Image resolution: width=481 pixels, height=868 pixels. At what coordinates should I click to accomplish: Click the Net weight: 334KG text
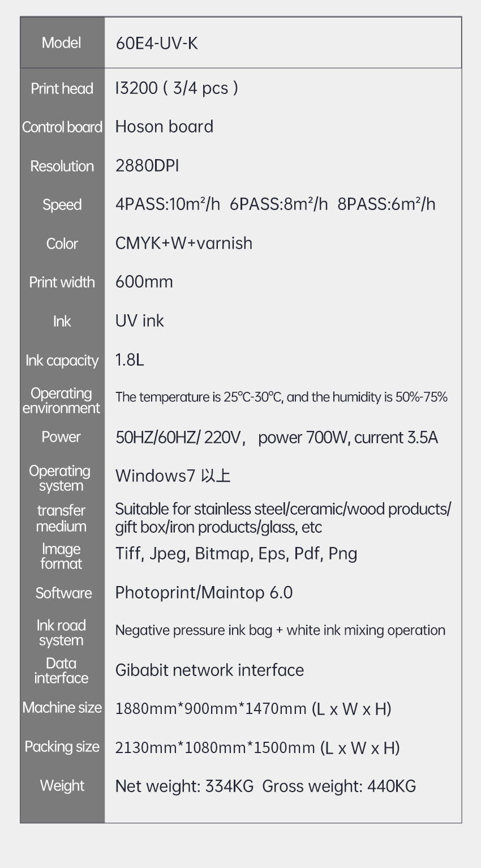(x=184, y=786)
